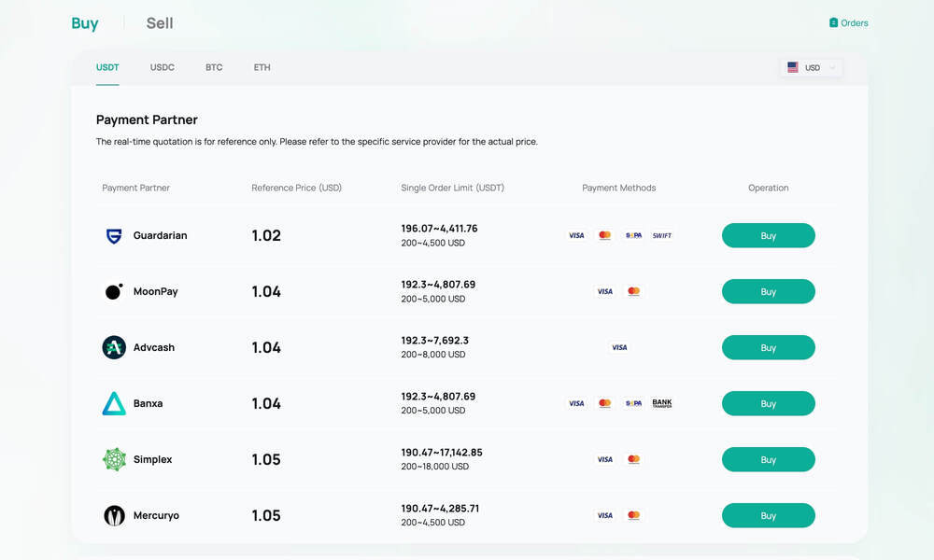Click the Reference Price (USD) column header
The height and width of the screenshot is (560, 934).
coord(297,188)
